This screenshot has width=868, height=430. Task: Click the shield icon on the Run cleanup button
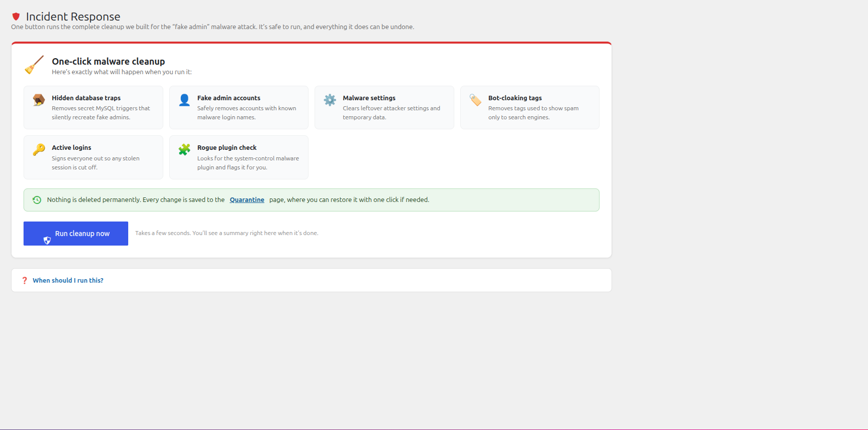coord(47,241)
